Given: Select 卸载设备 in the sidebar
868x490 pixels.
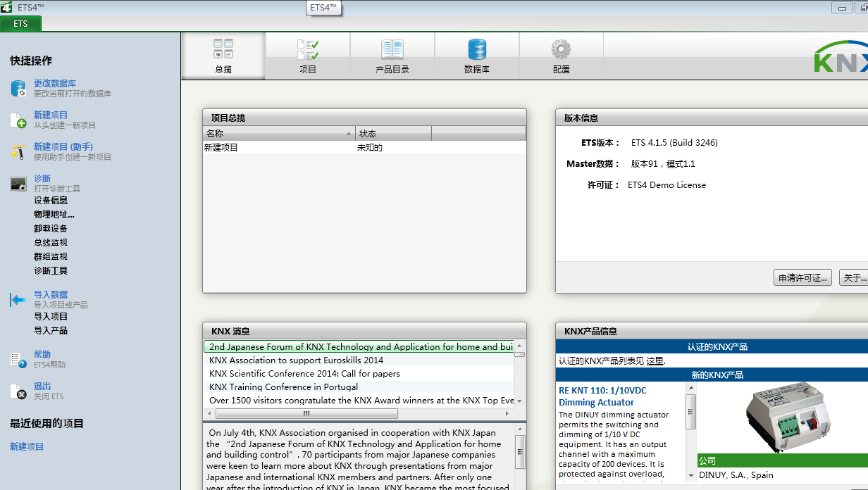Looking at the screenshot, I should (51, 228).
